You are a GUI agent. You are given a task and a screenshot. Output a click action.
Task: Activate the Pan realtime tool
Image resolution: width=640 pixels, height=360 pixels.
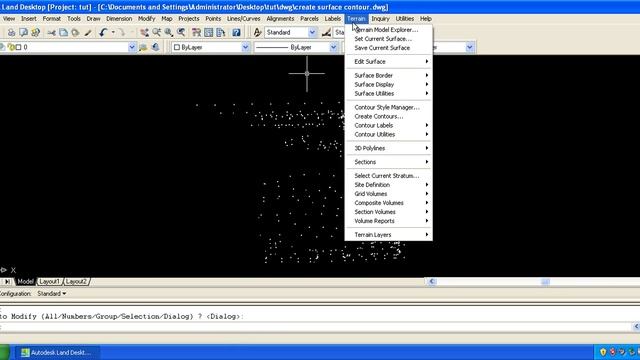(x=144, y=33)
